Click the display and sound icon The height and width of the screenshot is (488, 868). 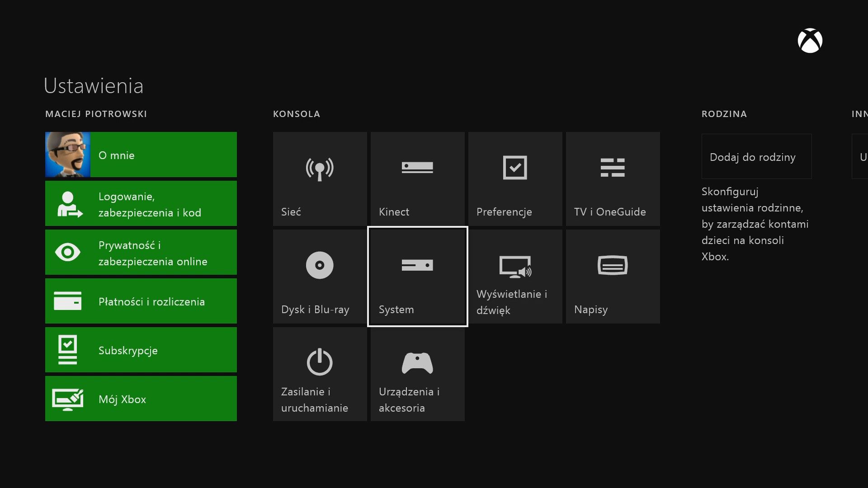point(515,267)
